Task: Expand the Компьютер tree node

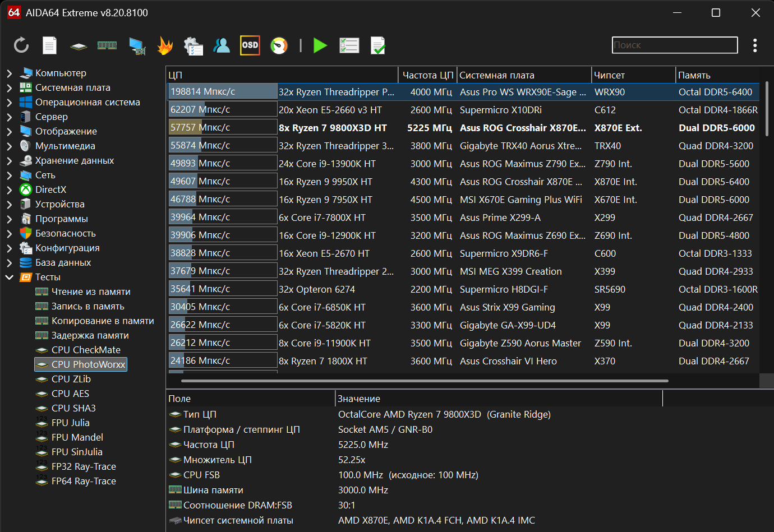Action: pyautogui.click(x=10, y=73)
